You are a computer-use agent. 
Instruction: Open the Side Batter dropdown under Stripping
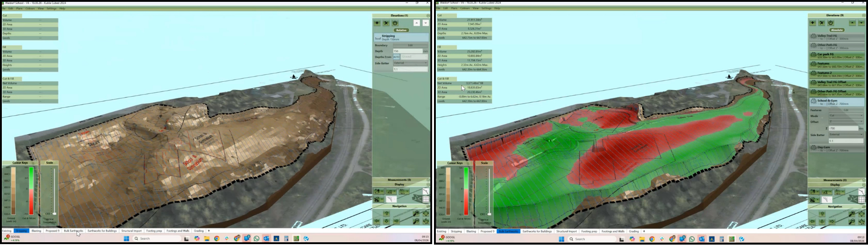coord(410,63)
